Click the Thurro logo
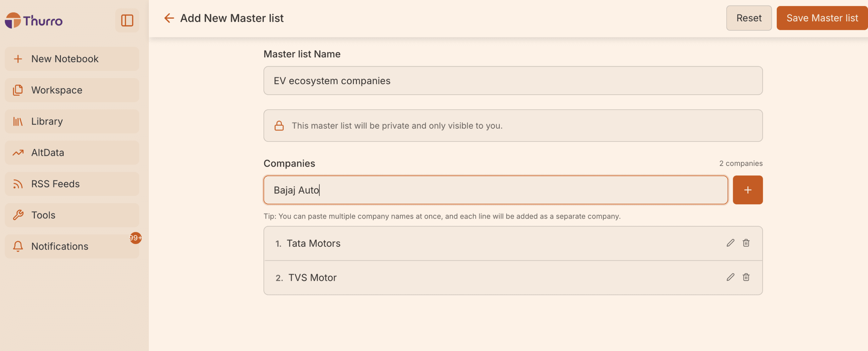This screenshot has width=868, height=351. point(33,21)
